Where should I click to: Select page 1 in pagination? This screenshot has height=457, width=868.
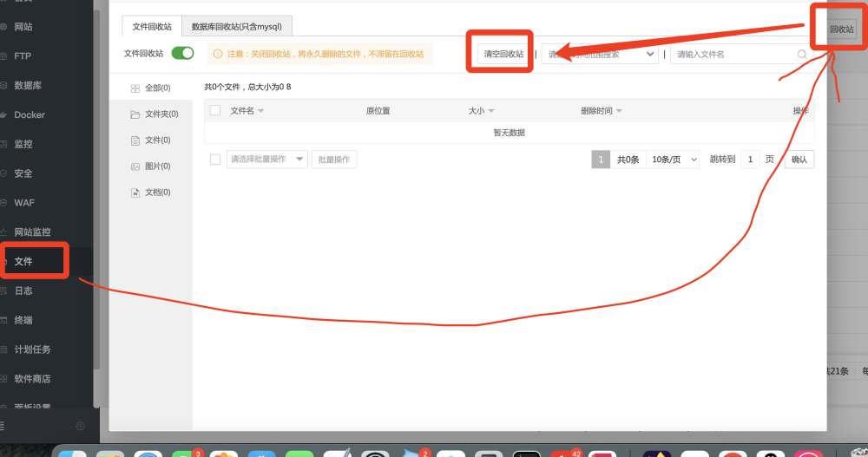coord(601,160)
